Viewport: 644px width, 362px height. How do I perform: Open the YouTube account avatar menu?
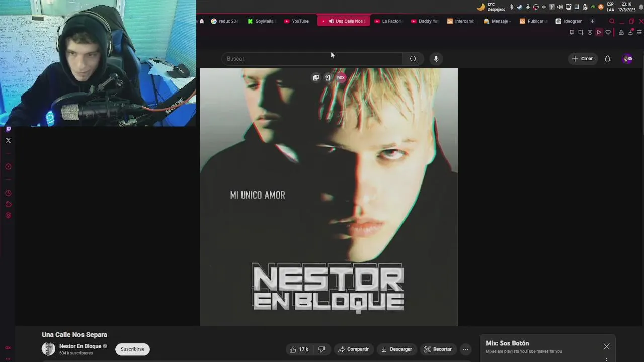[627, 59]
